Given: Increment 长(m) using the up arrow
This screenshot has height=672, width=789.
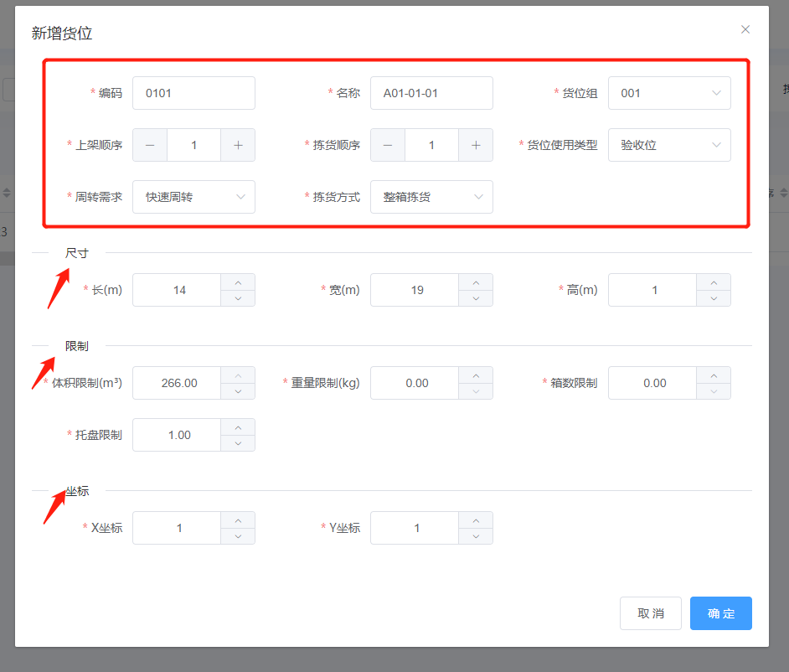Looking at the screenshot, I should pos(238,282).
